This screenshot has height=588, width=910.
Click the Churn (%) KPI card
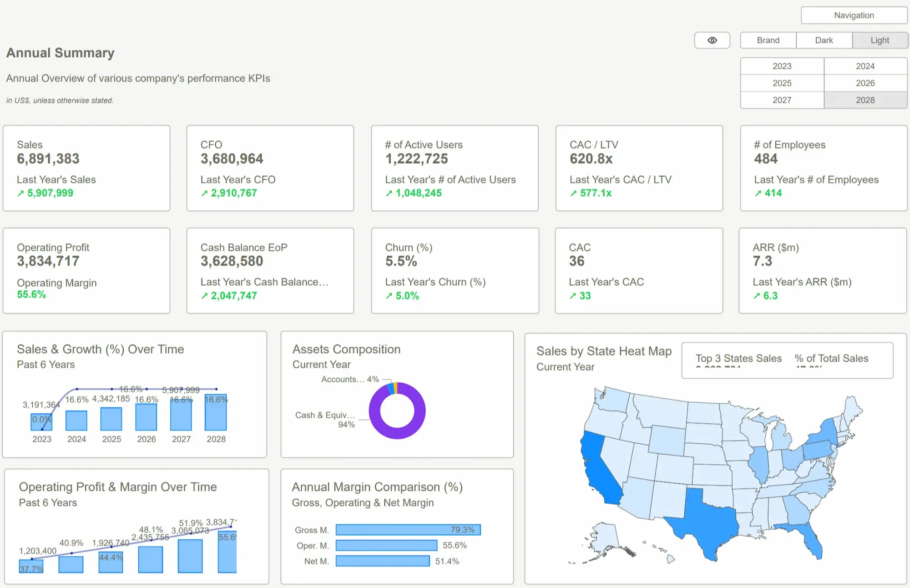coord(455,271)
